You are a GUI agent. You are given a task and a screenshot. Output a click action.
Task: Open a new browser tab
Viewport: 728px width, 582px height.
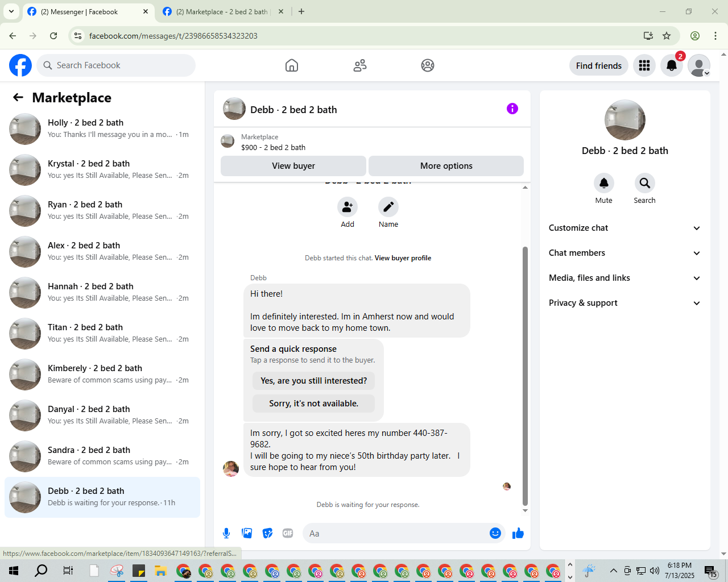point(301,11)
